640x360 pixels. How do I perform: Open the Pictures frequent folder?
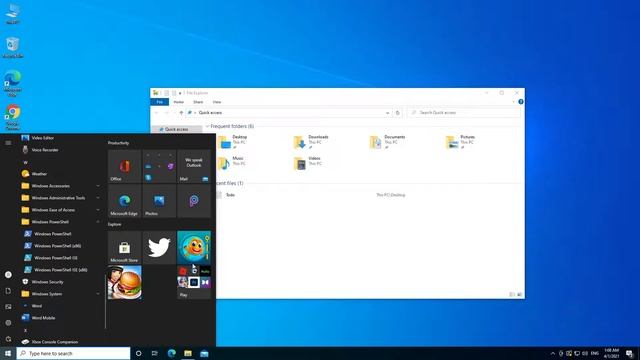click(460, 142)
